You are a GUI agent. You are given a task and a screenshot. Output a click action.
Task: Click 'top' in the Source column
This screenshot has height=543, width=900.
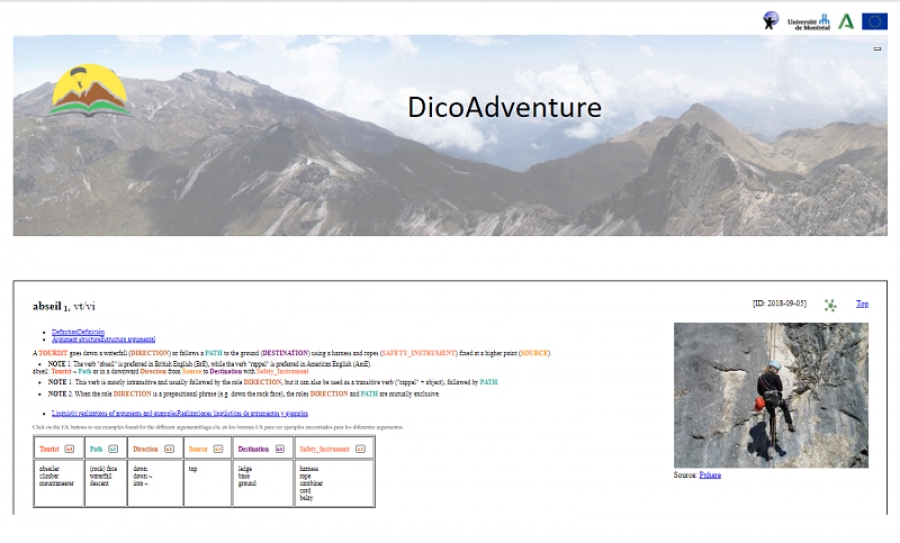[193, 469]
